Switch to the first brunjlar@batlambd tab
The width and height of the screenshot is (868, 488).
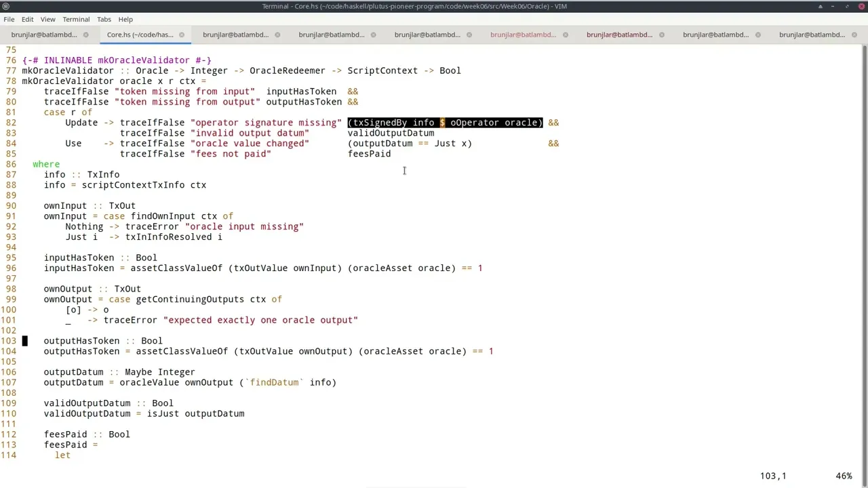[44, 35]
